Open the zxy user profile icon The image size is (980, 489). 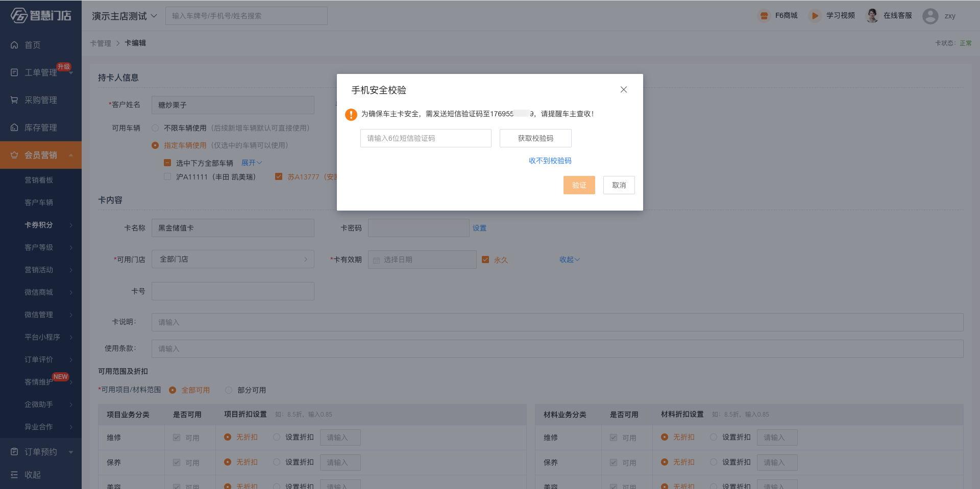pos(930,16)
